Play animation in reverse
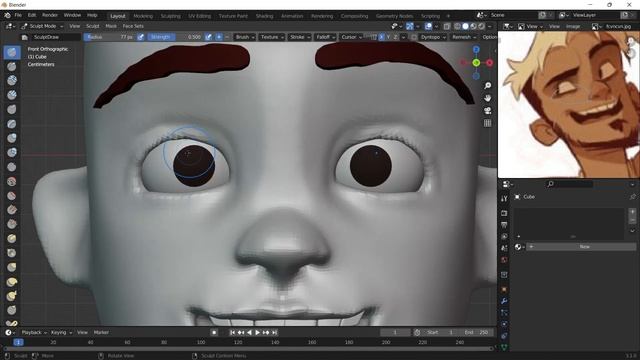Screen dimensions: 640x360 (x=249, y=332)
